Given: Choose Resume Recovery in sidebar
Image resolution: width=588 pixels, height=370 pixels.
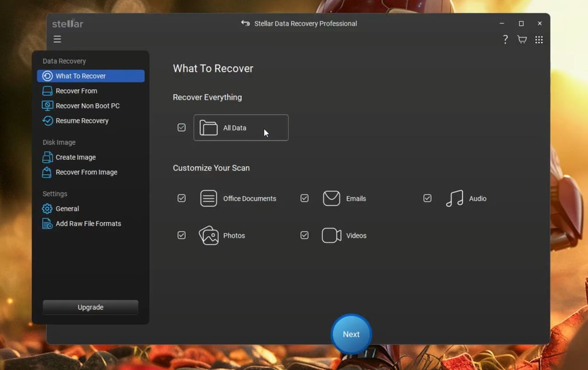Looking at the screenshot, I should click(x=82, y=121).
